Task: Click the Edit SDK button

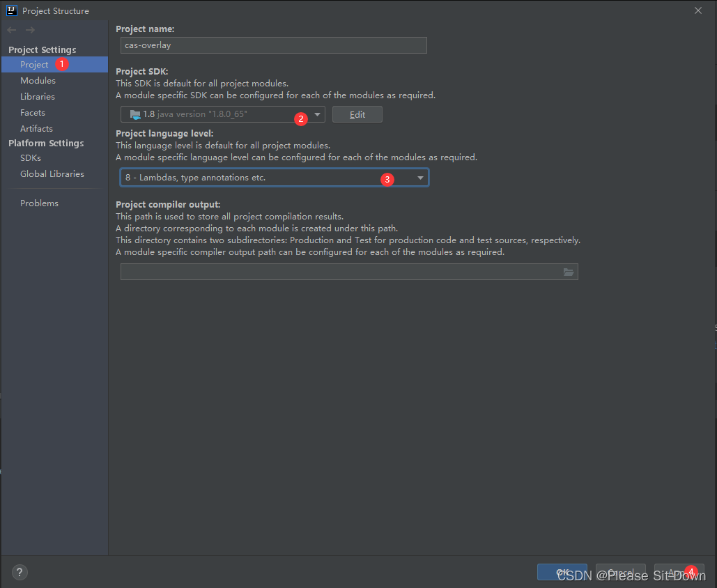Action: point(357,114)
